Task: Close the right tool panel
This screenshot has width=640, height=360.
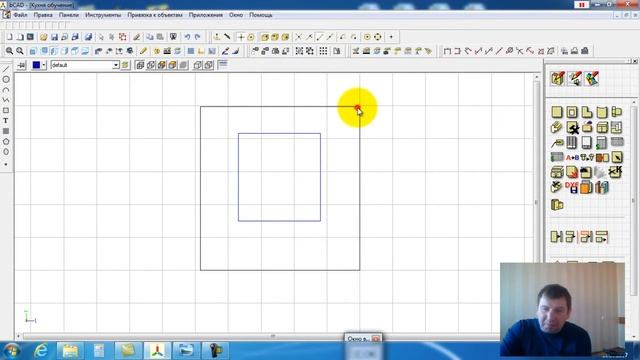Action: (x=635, y=61)
